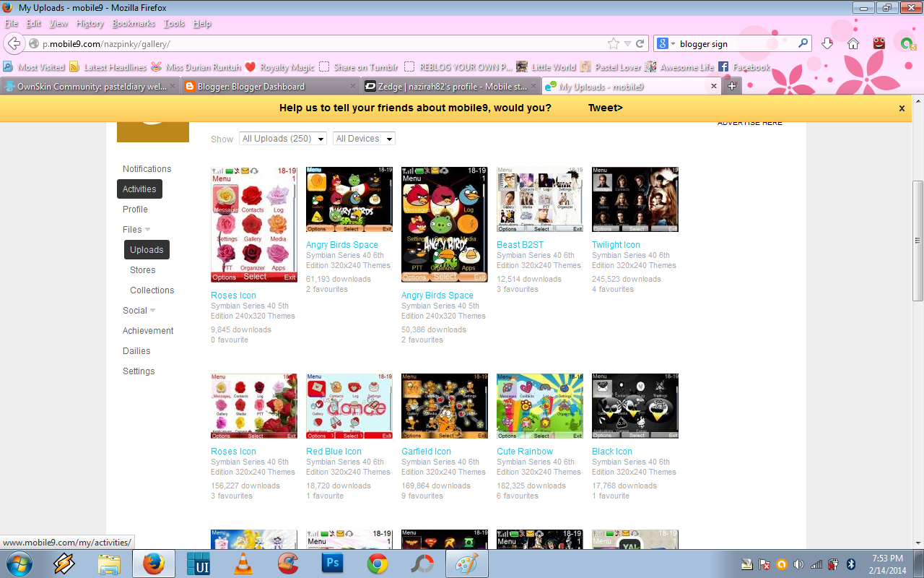Dismiss the yellow Tweet notification bar
Screen dimensions: 924x578
tap(902, 108)
